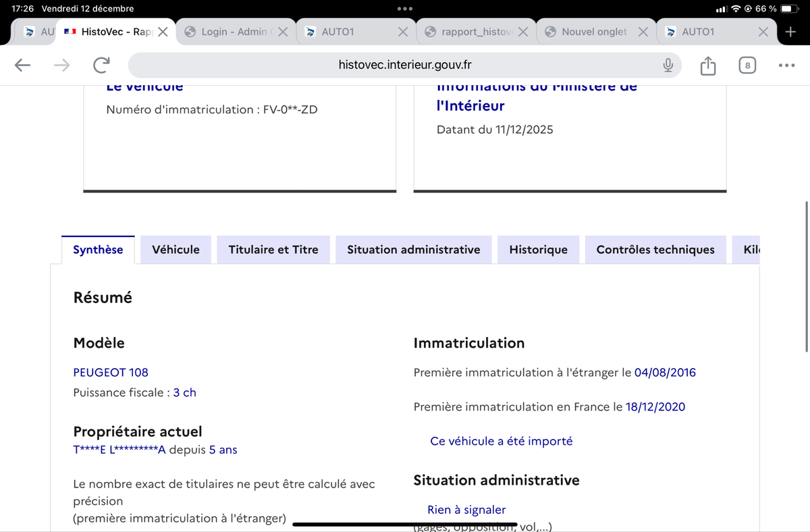Open the Contrôles techniques tab
The height and width of the screenshot is (532, 810).
point(655,249)
